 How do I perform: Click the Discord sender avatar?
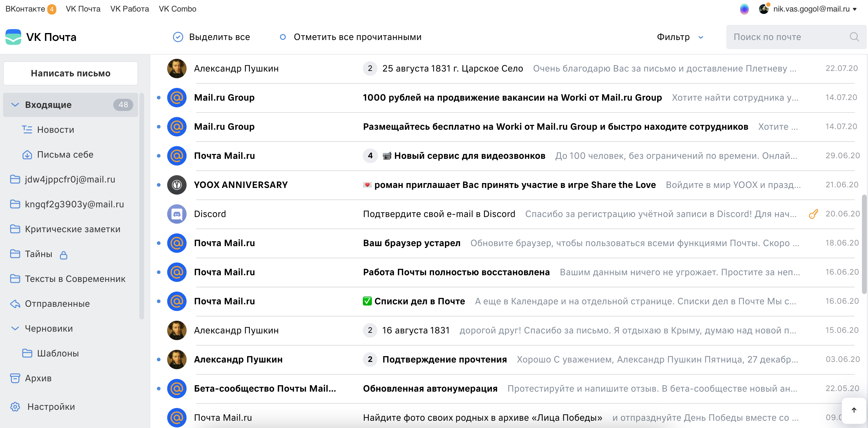coord(177,214)
